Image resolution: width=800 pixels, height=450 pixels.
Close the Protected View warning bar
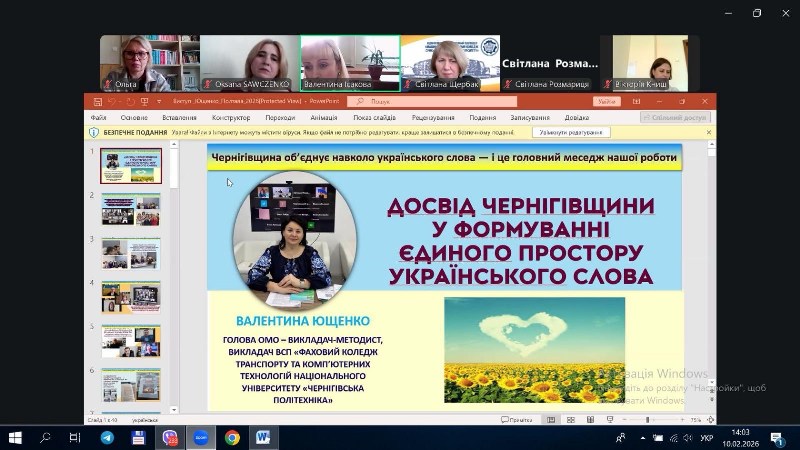point(709,132)
